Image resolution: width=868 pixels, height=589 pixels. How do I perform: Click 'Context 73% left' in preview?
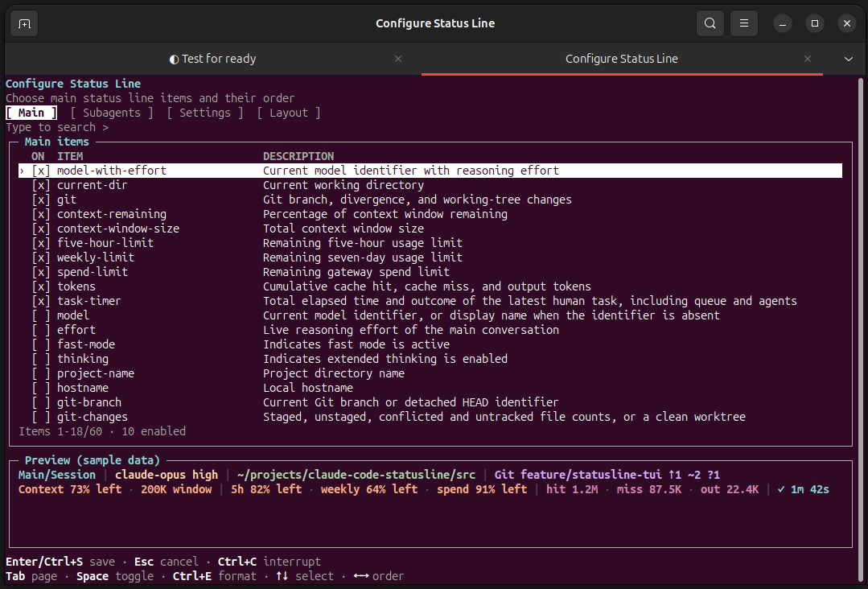click(x=70, y=489)
